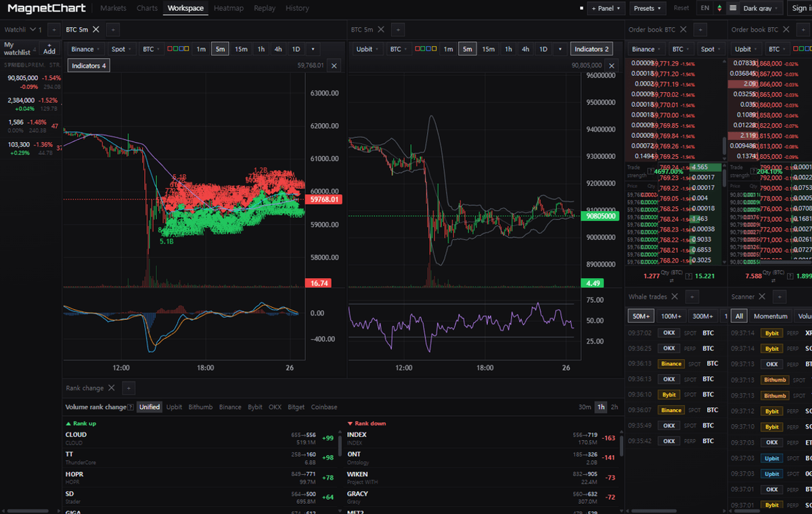812x514 pixels.
Task: Dismiss price overlay X on Upbit chart
Action: pyautogui.click(x=612, y=66)
